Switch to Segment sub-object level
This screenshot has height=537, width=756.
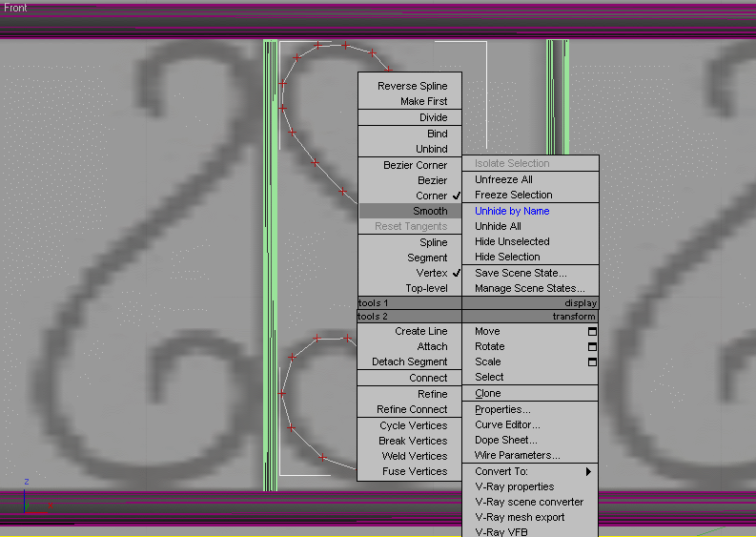pyautogui.click(x=427, y=258)
